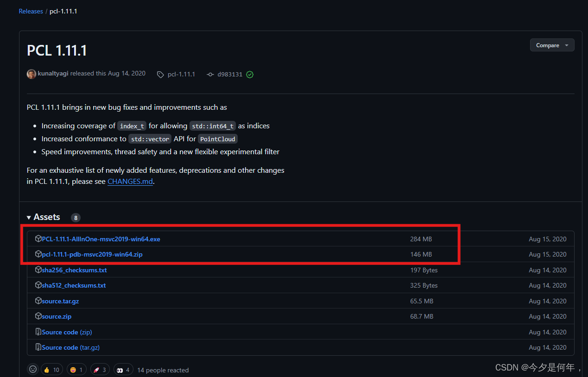The image size is (588, 377).
Task: Click the 197 Bytes size text
Action: [424, 270]
